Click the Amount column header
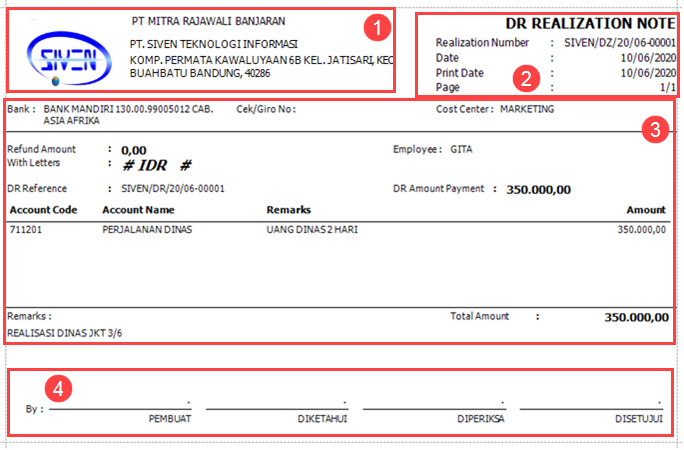Screen dimensions: 684x450 point(646,210)
